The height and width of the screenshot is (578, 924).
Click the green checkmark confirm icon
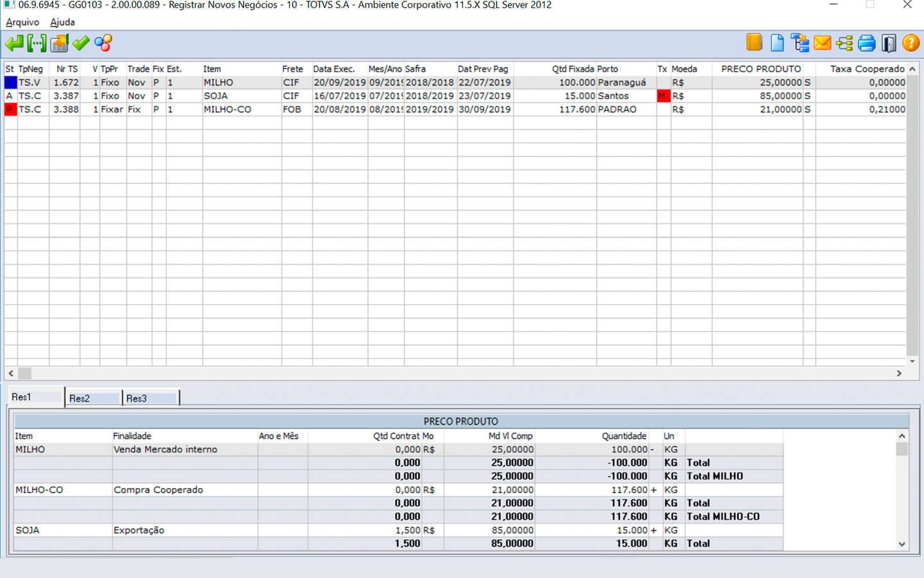pyautogui.click(x=81, y=44)
